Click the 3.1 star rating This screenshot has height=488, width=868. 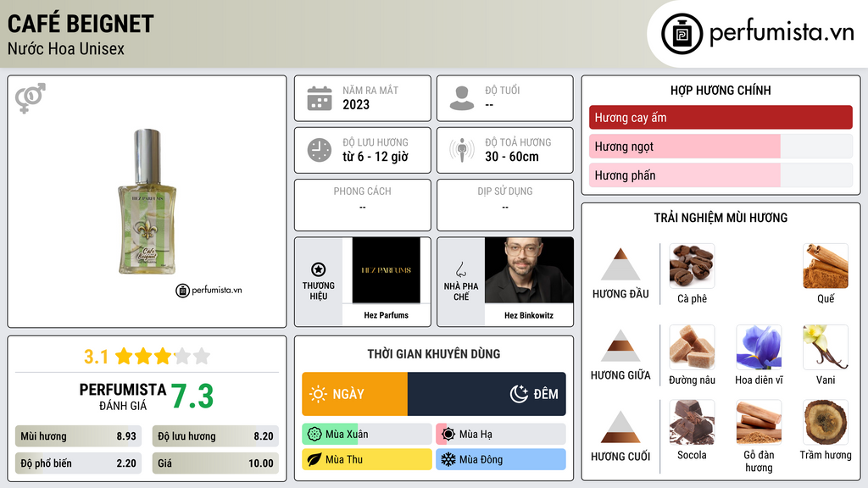[147, 357]
